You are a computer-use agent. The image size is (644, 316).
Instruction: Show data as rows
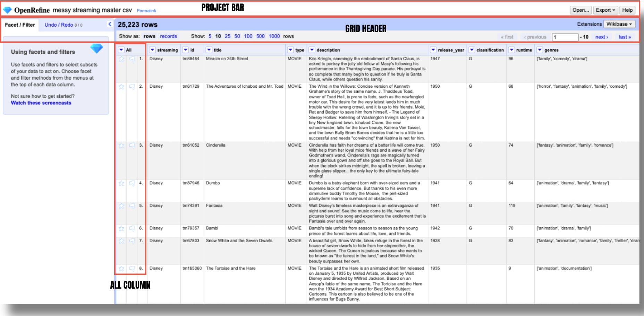[150, 36]
